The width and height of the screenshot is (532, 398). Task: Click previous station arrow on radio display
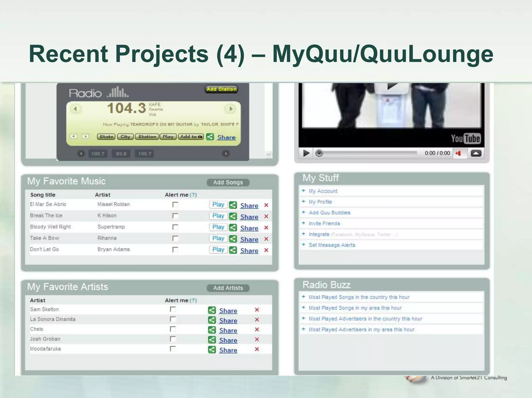click(x=76, y=109)
